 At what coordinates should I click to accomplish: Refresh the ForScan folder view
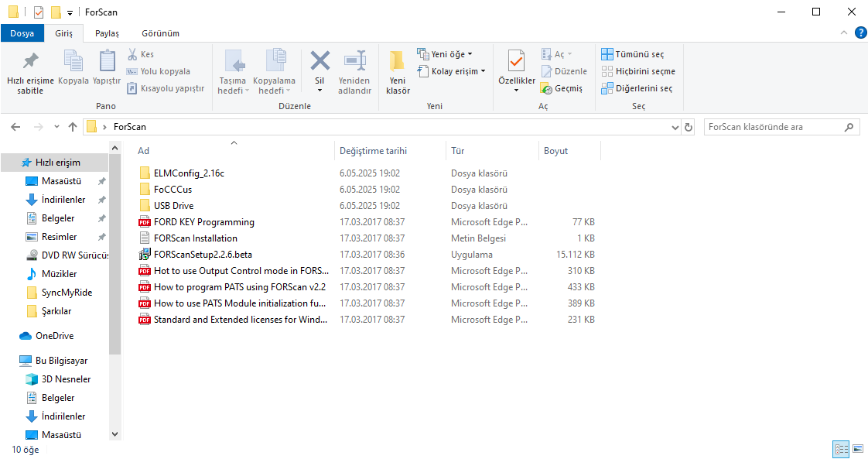(688, 128)
